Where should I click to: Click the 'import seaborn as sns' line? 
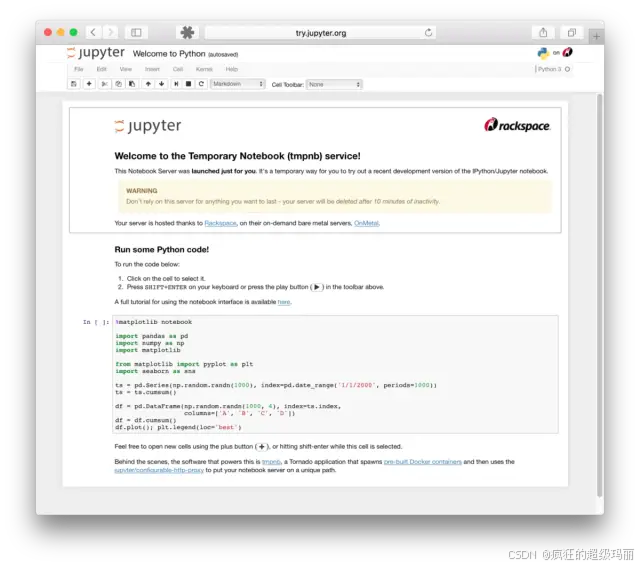click(156, 371)
